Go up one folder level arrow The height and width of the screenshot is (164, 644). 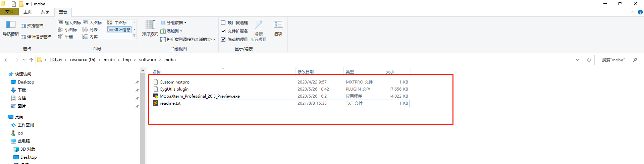pos(31,60)
